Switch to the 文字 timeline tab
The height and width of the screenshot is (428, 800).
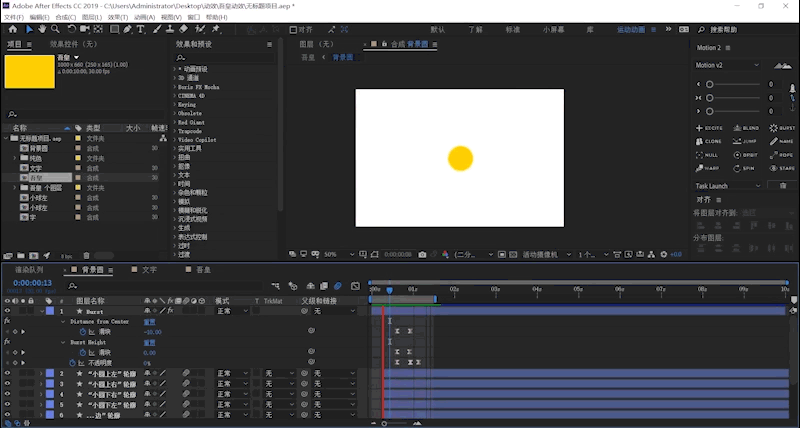[x=148, y=270]
